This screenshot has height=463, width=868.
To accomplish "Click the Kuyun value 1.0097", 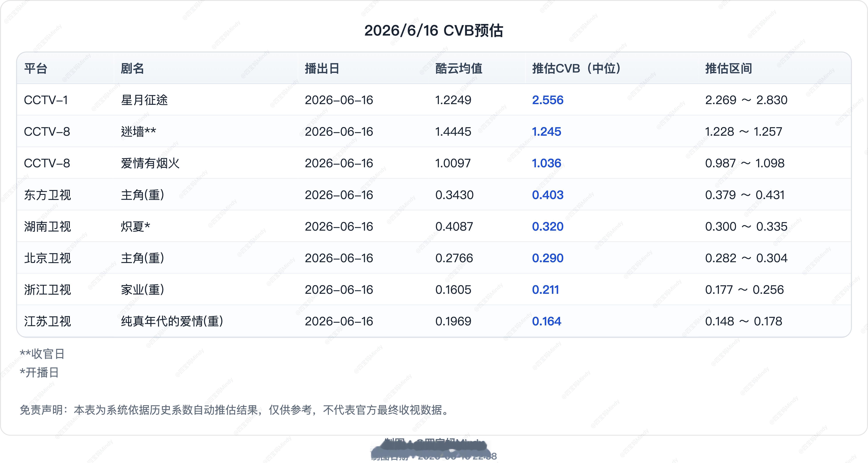I will click(x=453, y=163).
